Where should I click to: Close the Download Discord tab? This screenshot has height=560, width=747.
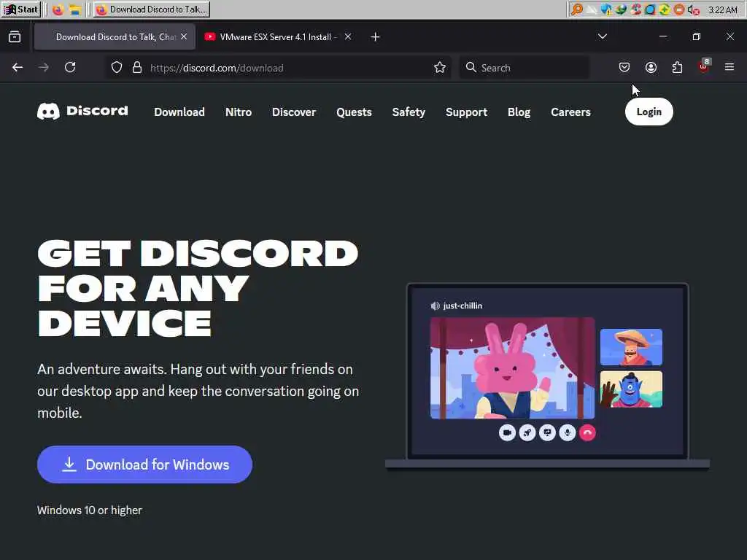[x=184, y=36]
